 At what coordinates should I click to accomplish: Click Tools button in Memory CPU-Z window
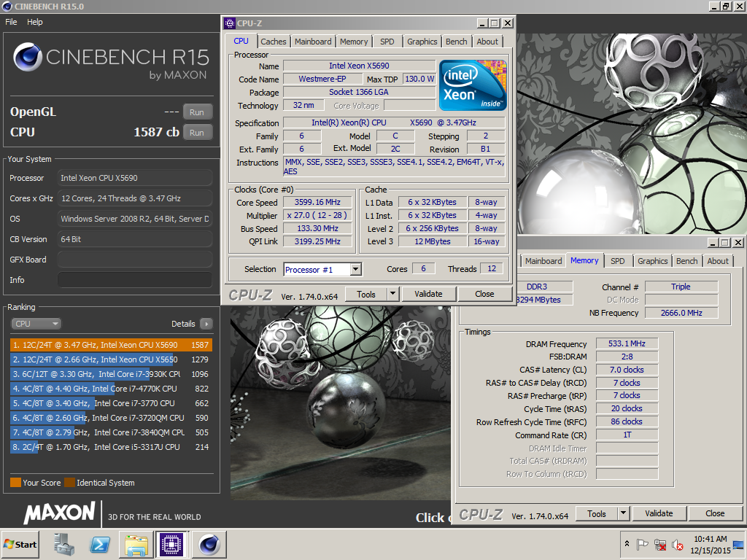597,514
